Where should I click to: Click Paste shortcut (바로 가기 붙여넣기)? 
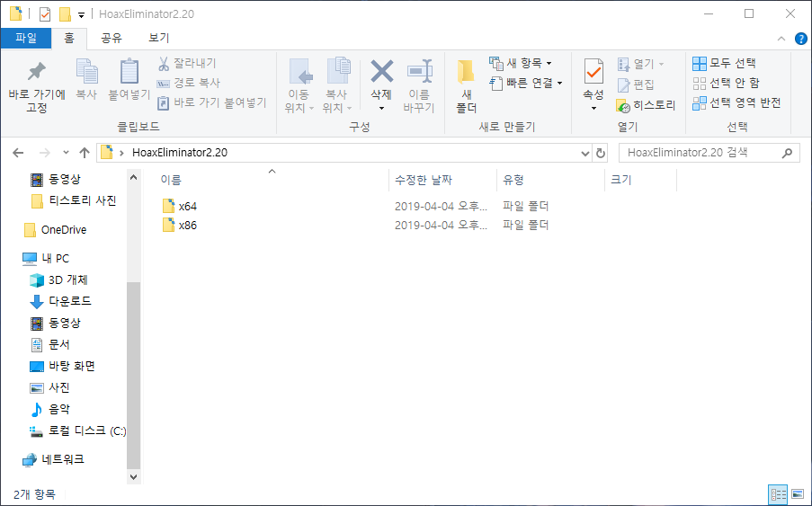click(212, 103)
